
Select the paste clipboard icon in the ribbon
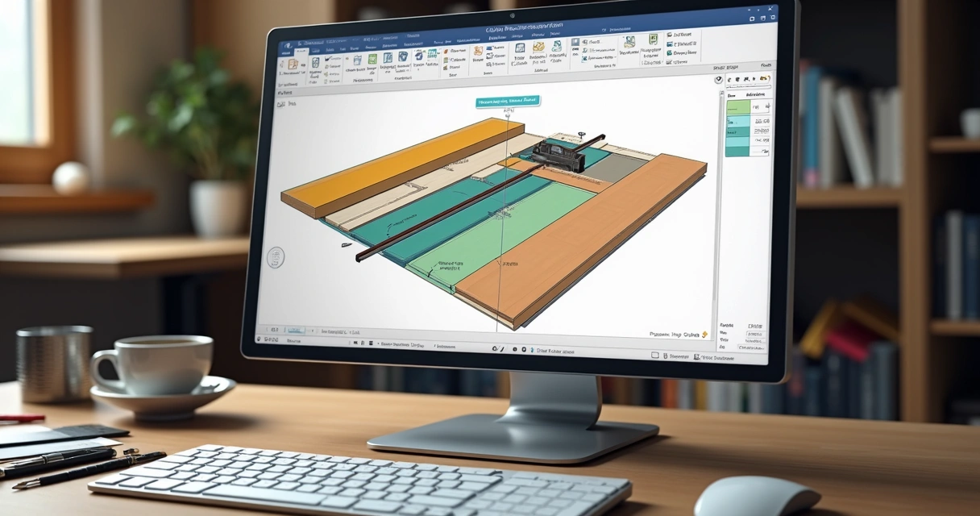tap(293, 64)
